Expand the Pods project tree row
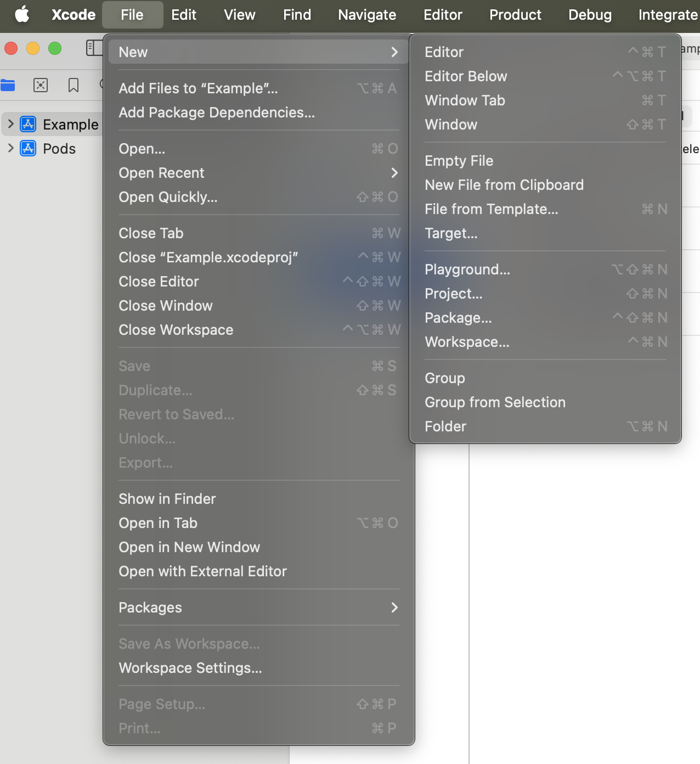Screen dimensions: 700x764 [x=10, y=148]
